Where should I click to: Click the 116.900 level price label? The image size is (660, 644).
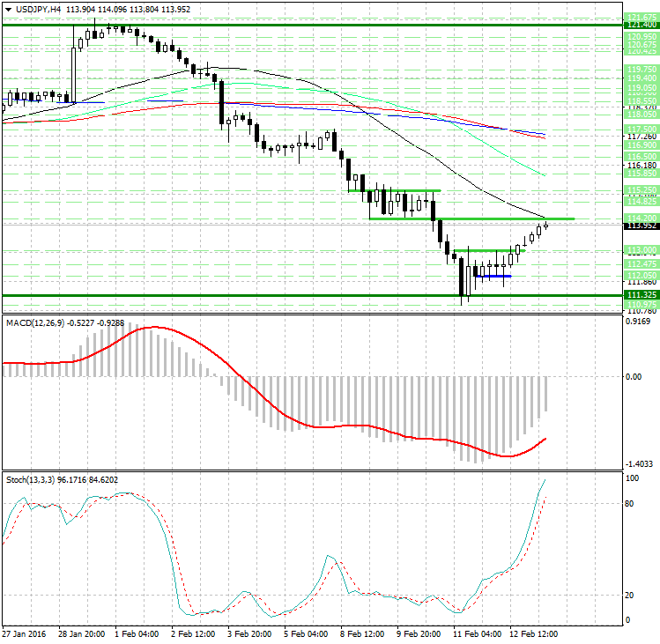coord(641,144)
